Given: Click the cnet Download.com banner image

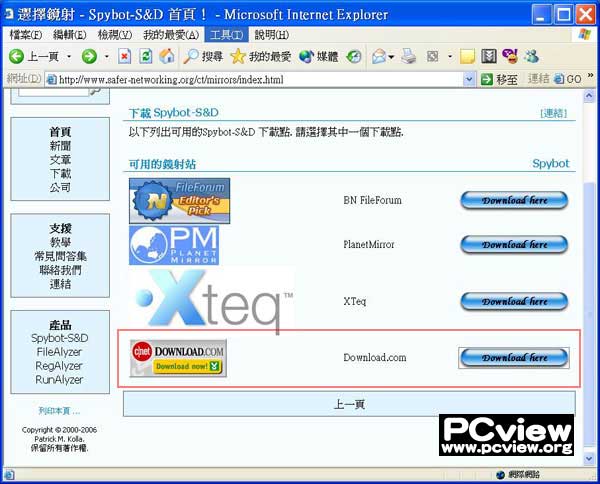Looking at the screenshot, I should (178, 358).
